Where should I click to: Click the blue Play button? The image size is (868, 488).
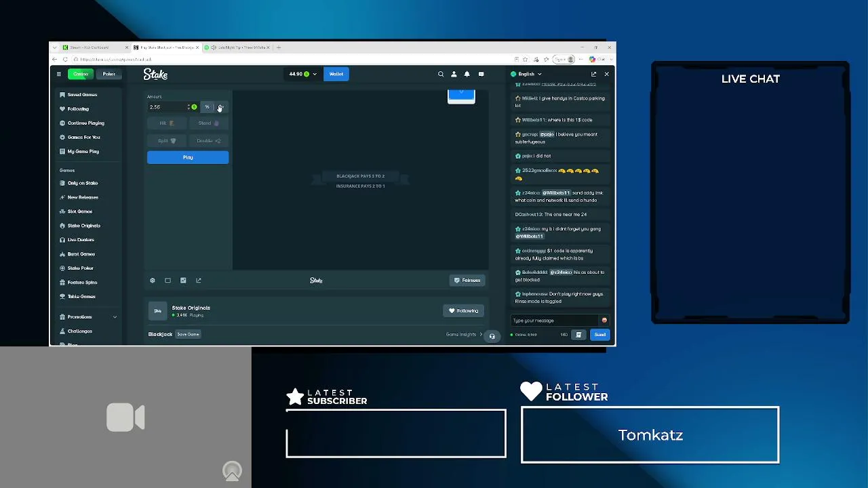point(188,157)
